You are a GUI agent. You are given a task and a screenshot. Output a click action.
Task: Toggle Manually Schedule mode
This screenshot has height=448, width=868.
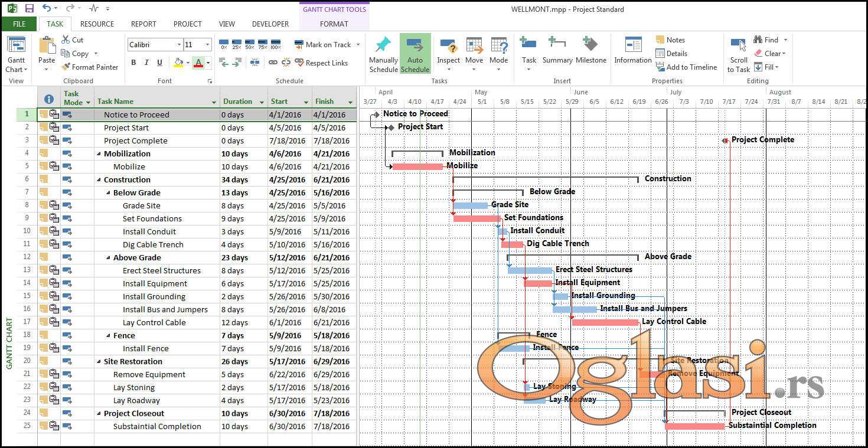[x=383, y=47]
